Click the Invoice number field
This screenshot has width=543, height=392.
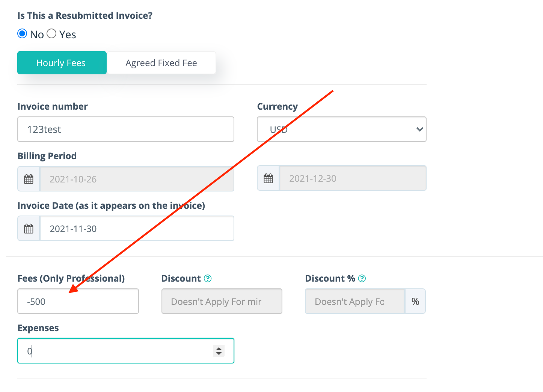[x=126, y=129]
